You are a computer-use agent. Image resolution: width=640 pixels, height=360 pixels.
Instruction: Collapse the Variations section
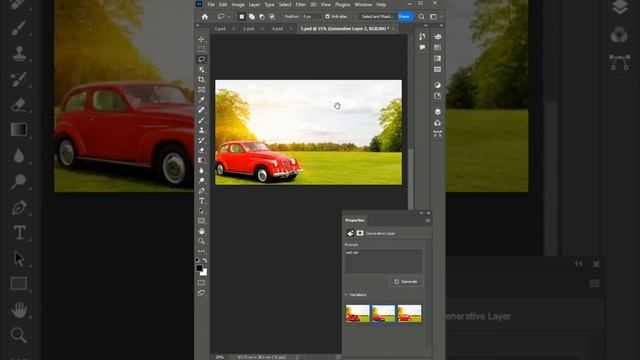[347, 295]
